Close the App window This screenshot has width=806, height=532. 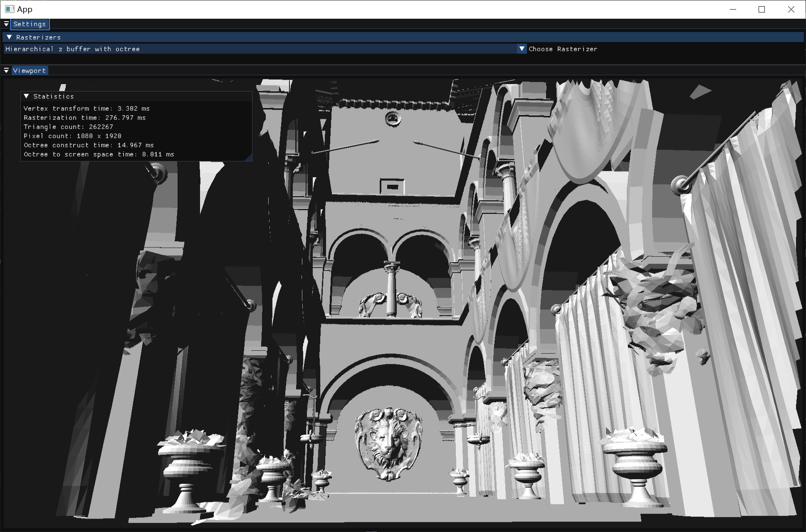tap(791, 9)
